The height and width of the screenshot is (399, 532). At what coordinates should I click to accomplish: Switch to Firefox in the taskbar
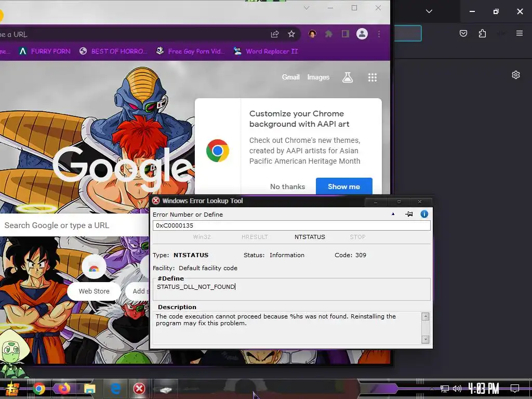pyautogui.click(x=64, y=389)
